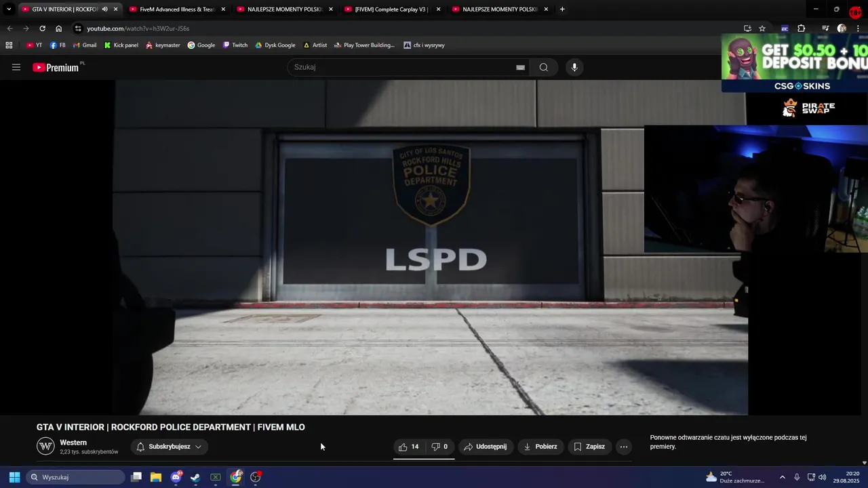
Task: Like the video with thumbs up
Action: click(x=409, y=447)
